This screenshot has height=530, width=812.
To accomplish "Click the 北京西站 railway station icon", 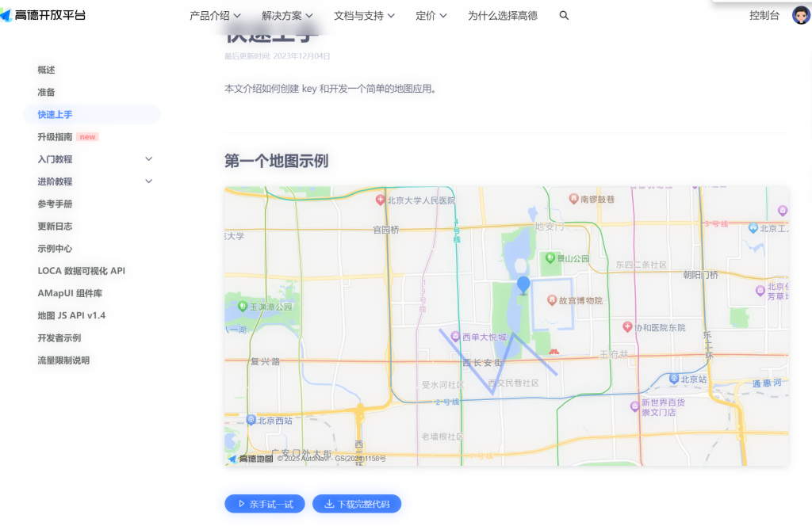I will click(251, 420).
